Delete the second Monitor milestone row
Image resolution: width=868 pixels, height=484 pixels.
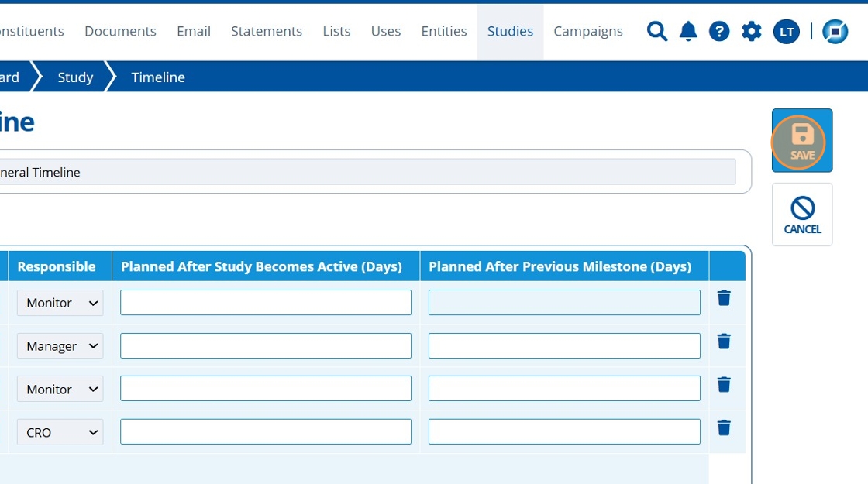[724, 385]
